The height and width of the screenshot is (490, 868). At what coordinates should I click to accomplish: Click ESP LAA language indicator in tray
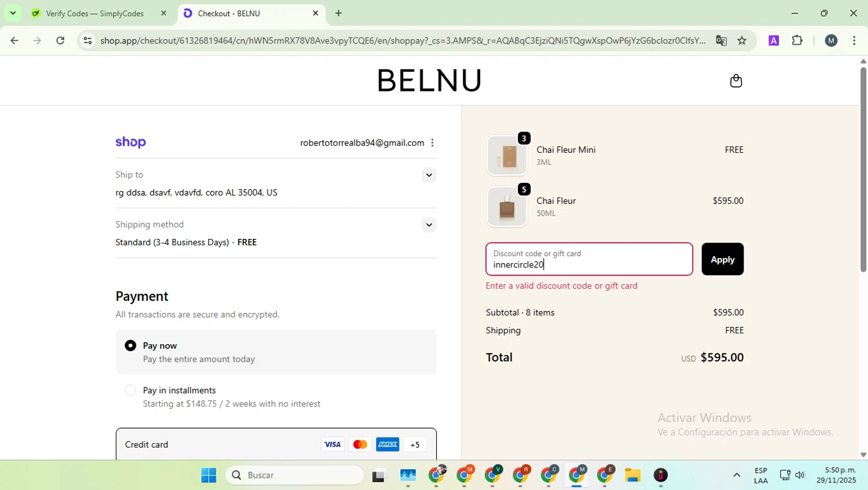point(761,475)
